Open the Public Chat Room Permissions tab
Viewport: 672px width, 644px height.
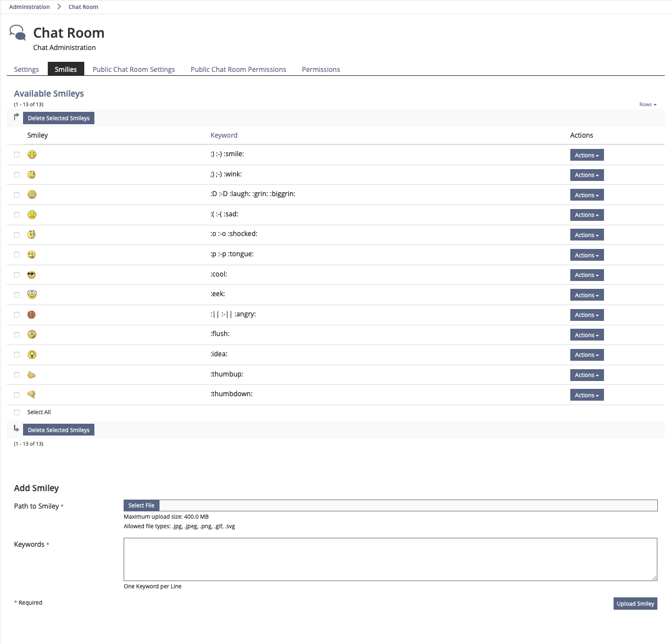238,69
